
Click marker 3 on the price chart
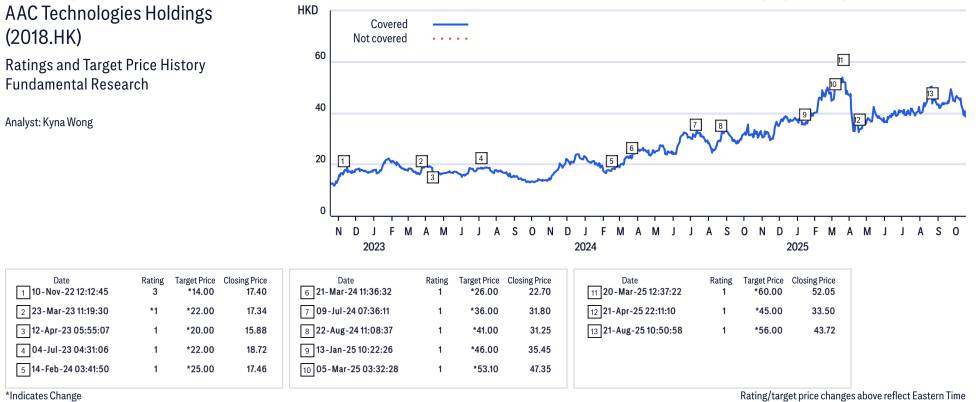433,177
